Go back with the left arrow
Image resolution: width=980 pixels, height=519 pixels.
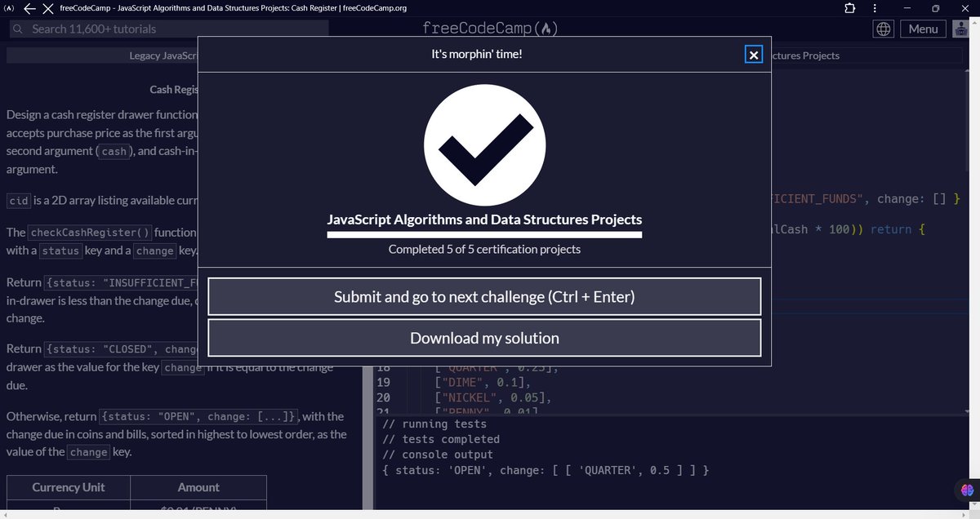coord(29,8)
